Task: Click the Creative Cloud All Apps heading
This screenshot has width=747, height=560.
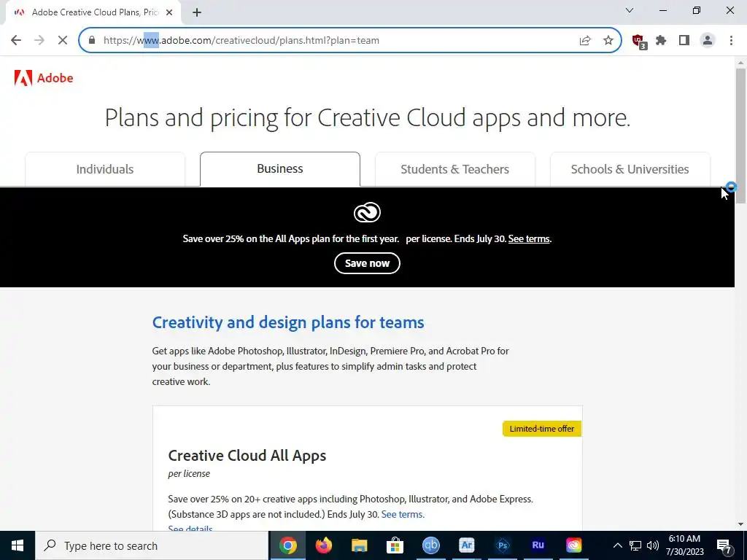Action: 247,456
